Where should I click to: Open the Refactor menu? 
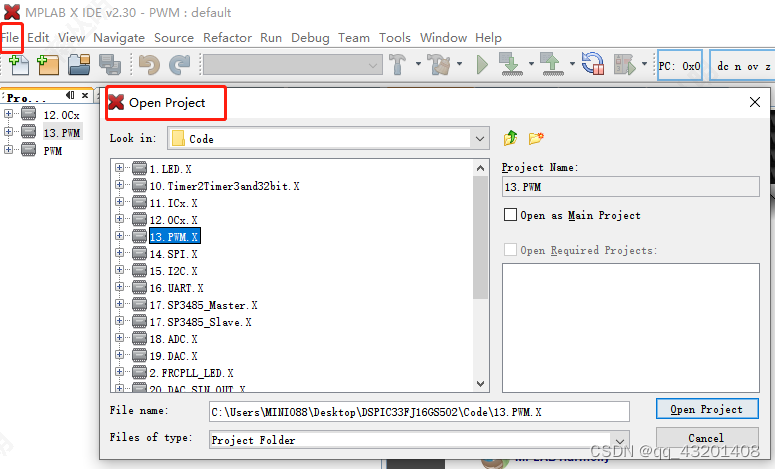(227, 38)
